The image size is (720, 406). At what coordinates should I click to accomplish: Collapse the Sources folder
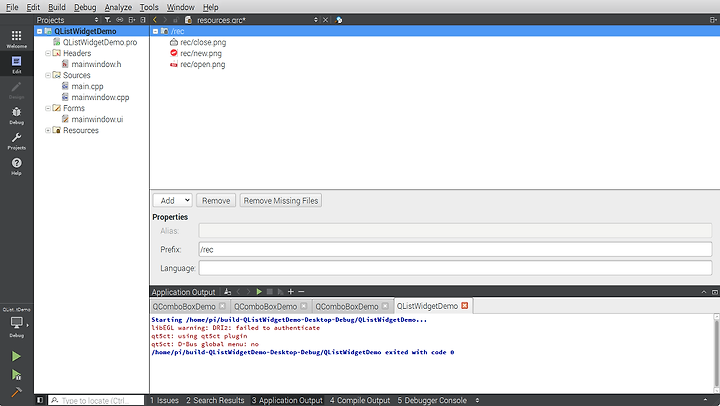click(x=48, y=75)
